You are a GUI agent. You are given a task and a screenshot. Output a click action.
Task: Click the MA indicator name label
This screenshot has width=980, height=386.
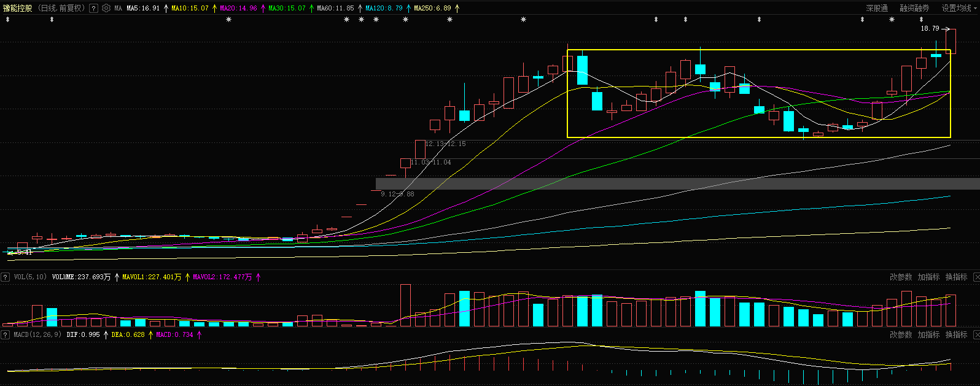(x=118, y=8)
